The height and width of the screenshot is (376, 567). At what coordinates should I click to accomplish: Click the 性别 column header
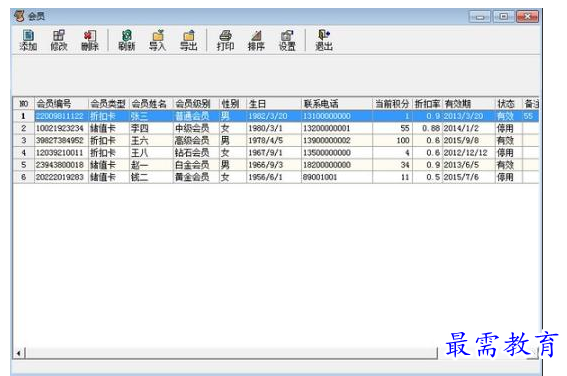coord(233,104)
